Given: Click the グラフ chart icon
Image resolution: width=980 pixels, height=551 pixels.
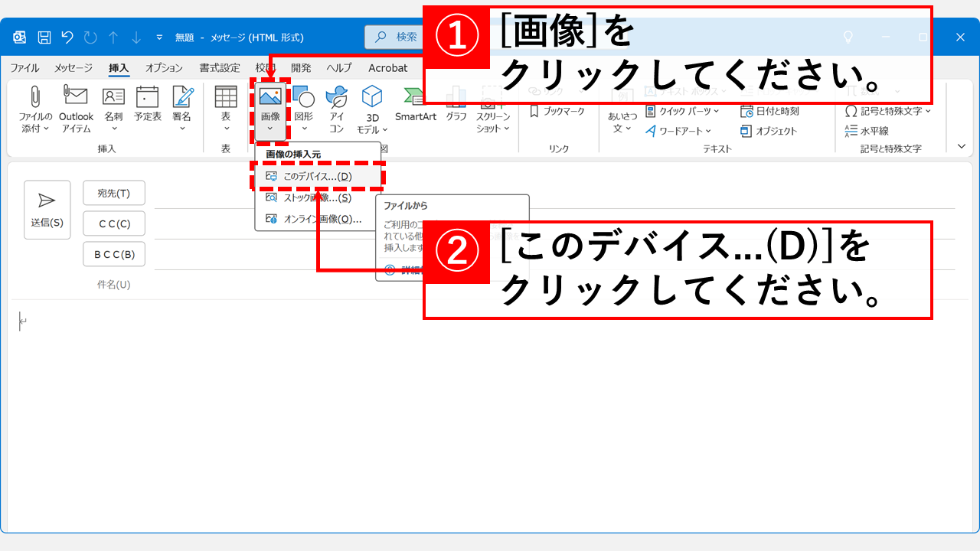Looking at the screenshot, I should click(456, 97).
